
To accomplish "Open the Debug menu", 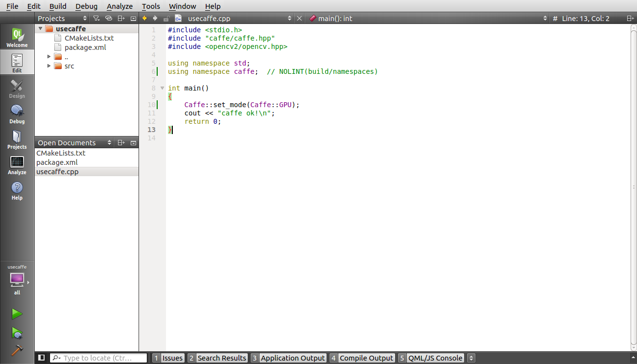I will pos(86,6).
